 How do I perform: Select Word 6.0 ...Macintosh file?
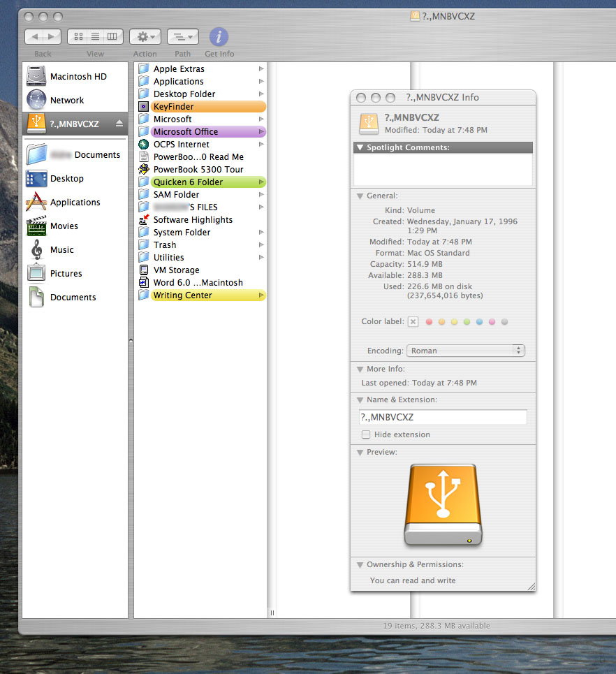coord(202,282)
